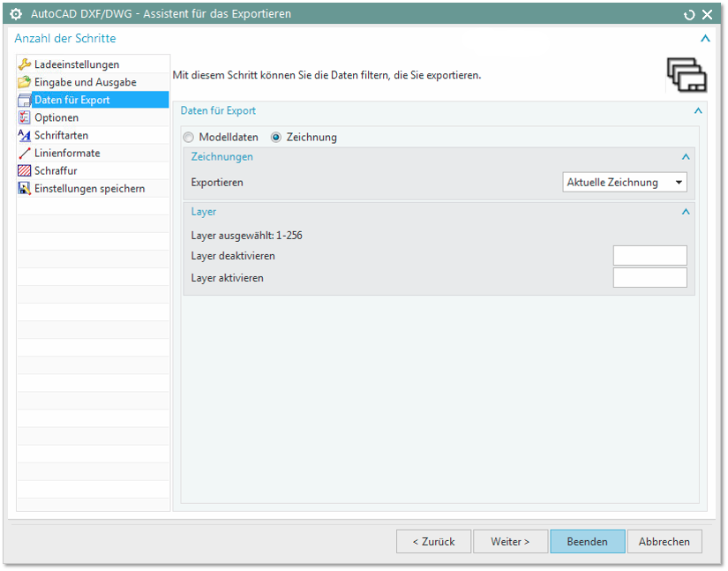The width and height of the screenshot is (728, 571).
Task: Click the Schraffur hatch pattern icon
Action: coord(25,170)
